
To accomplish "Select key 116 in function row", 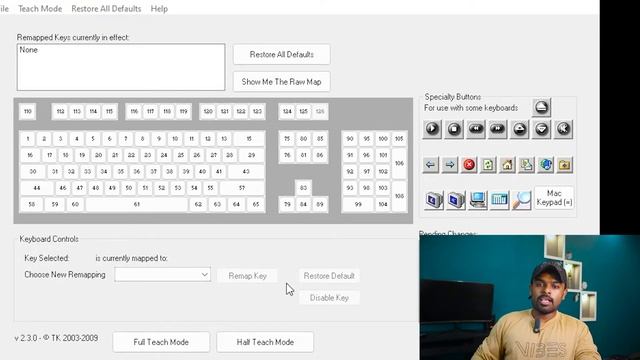I will 134,111.
